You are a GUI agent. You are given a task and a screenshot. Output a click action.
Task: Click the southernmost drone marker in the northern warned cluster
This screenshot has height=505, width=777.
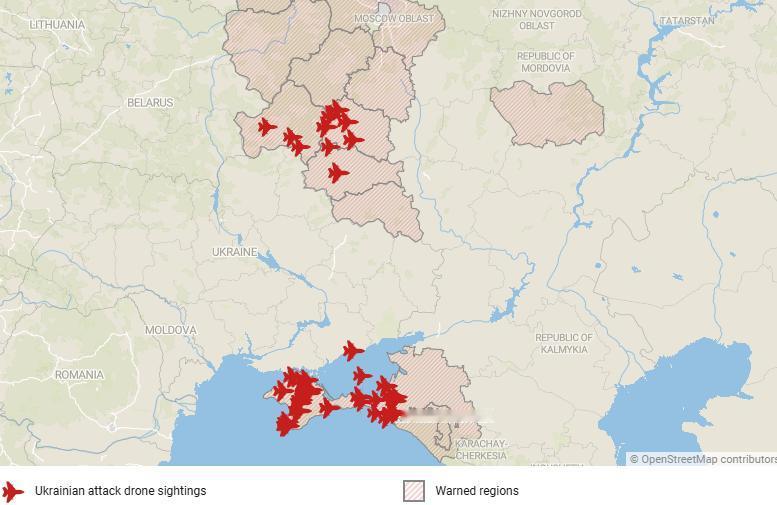pyautogui.click(x=338, y=173)
